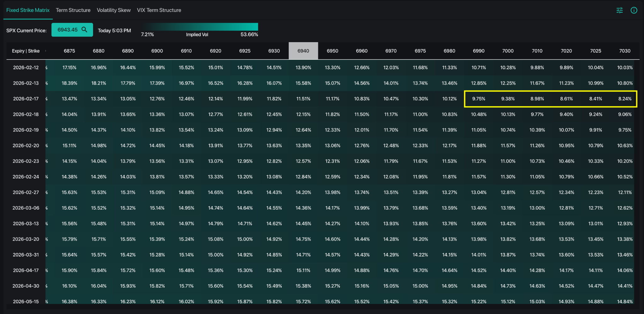Click the 12.57% cell for 2026-02-23
This screenshot has width=644, height=314.
point(303,161)
